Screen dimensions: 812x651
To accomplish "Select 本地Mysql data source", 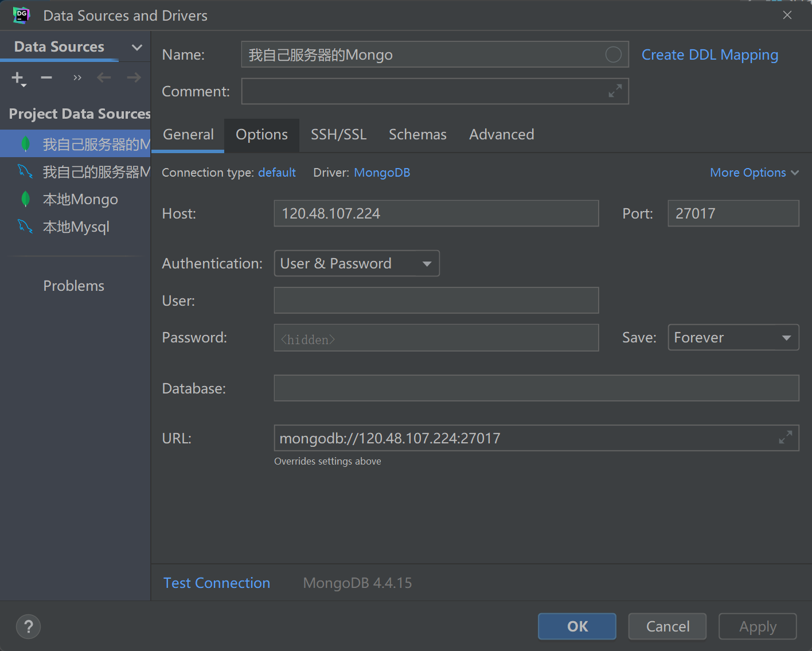I will (x=75, y=227).
